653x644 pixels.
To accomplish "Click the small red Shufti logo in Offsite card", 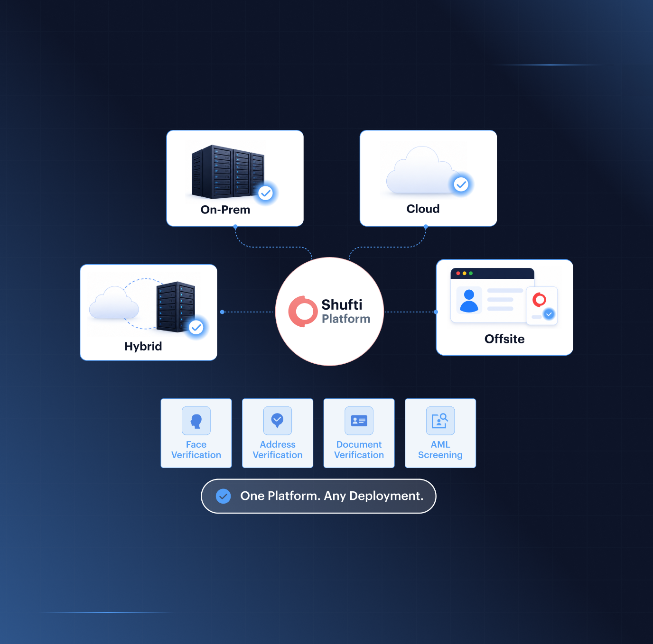I will click(539, 300).
